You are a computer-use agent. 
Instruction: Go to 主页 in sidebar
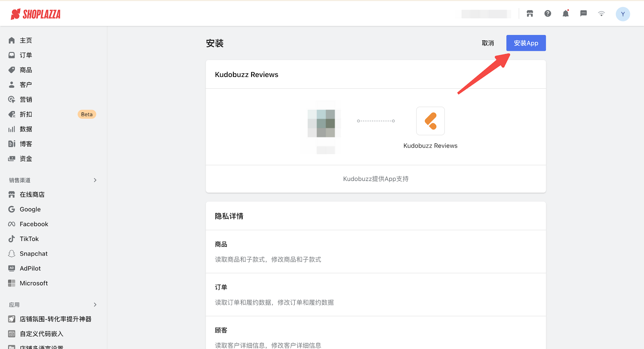pos(26,40)
